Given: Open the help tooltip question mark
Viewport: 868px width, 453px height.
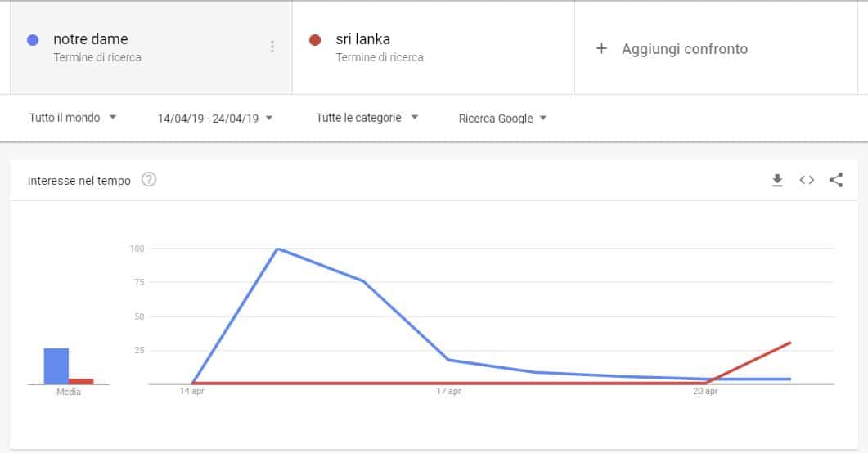Looking at the screenshot, I should [149, 180].
